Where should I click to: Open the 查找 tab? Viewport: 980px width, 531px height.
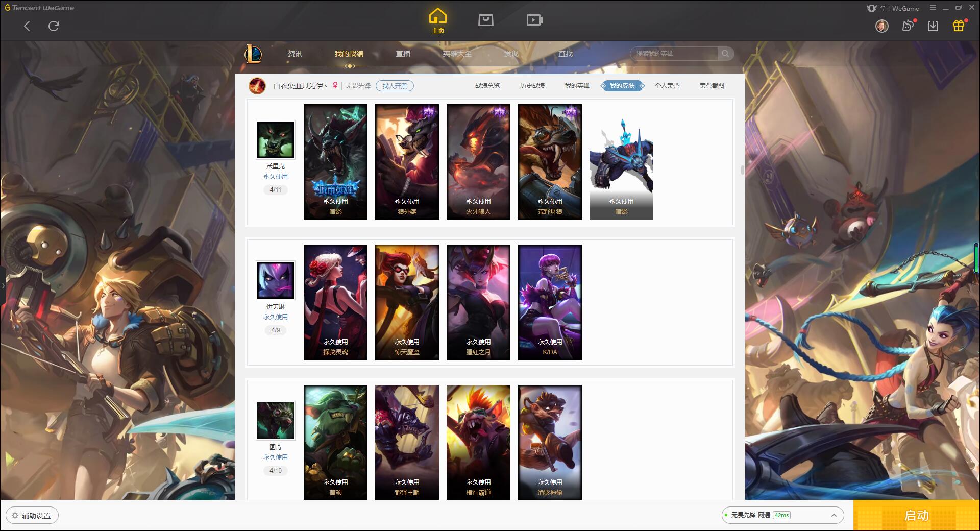(x=566, y=54)
